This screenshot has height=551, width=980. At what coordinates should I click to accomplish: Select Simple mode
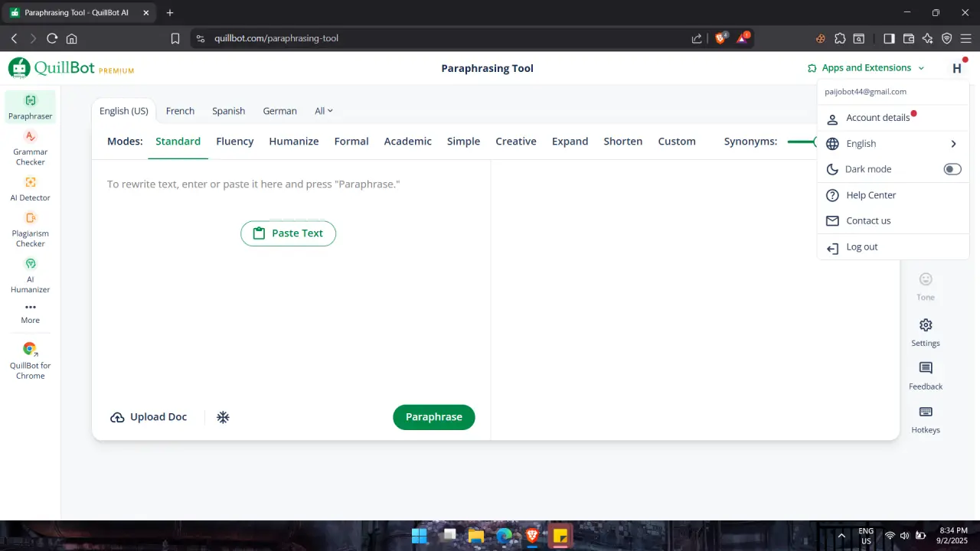pyautogui.click(x=463, y=142)
